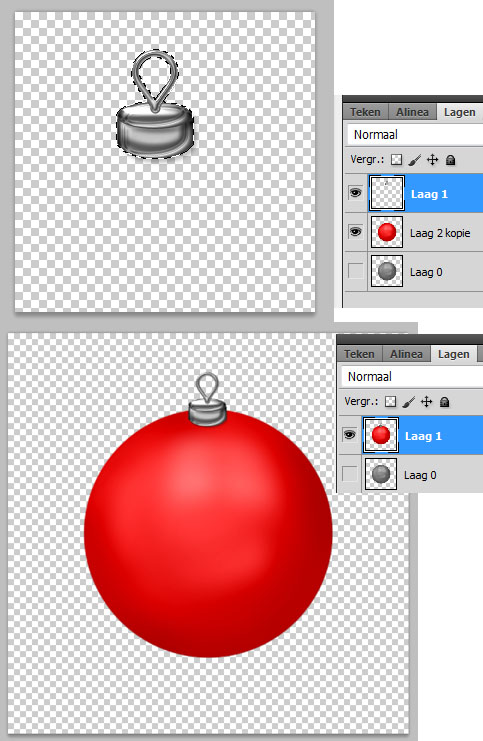This screenshot has height=741, width=483.
Task: Switch to Teken tab in upper panel
Action: [365, 112]
